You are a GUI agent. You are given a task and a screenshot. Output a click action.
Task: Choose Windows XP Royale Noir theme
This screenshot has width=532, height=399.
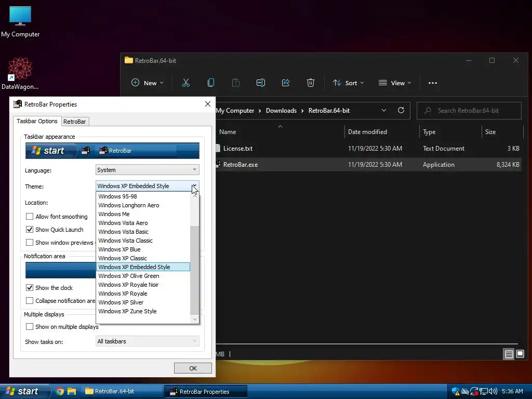point(143,285)
